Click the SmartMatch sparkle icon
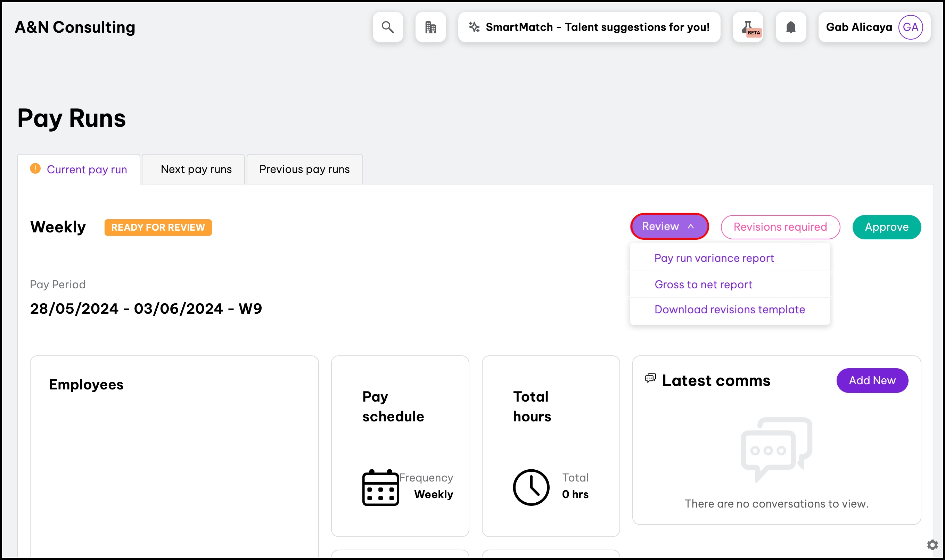The height and width of the screenshot is (560, 945). (x=474, y=27)
